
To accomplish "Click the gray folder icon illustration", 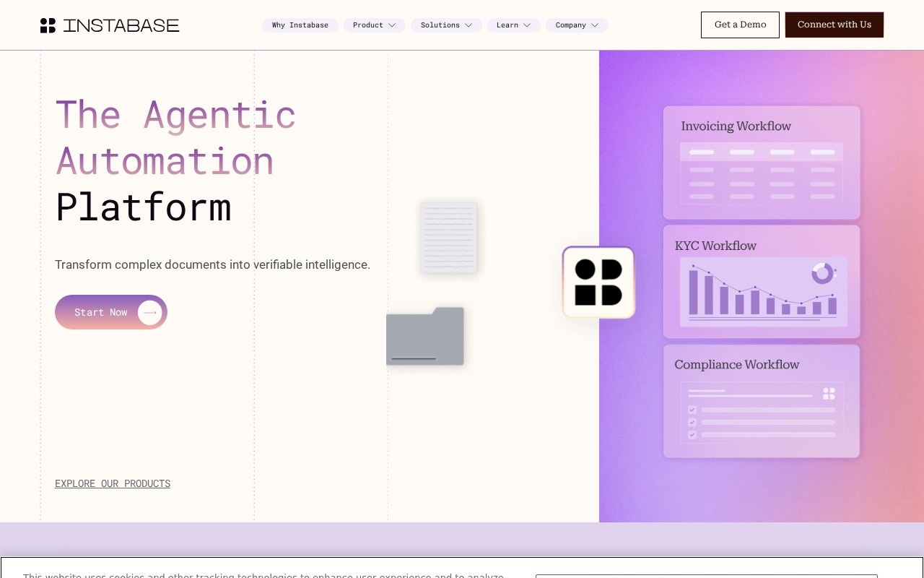I will (425, 336).
